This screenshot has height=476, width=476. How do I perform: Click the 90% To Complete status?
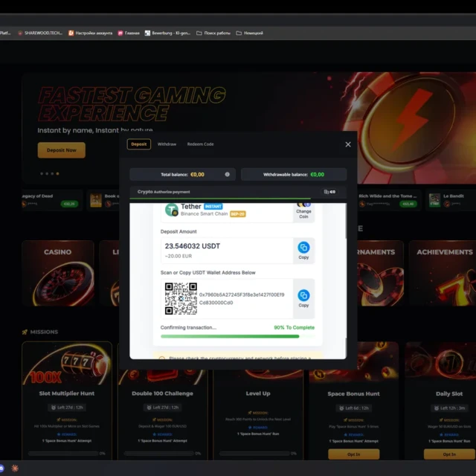pos(295,327)
